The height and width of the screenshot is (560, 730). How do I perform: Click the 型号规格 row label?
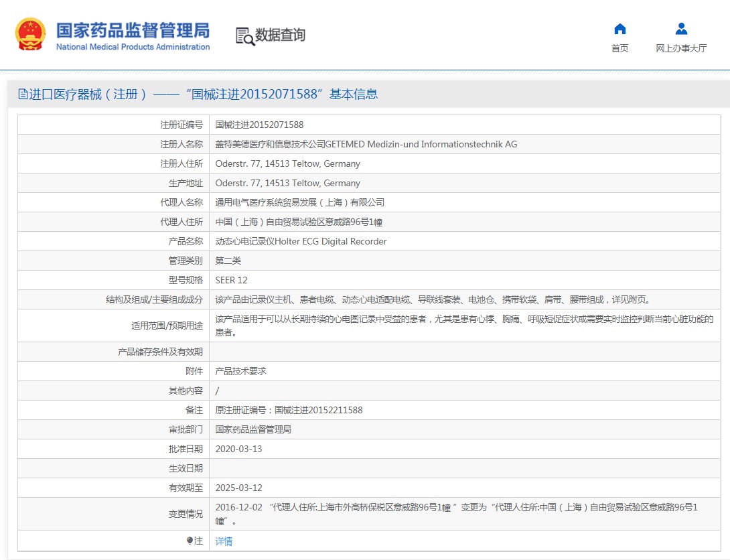point(186,280)
